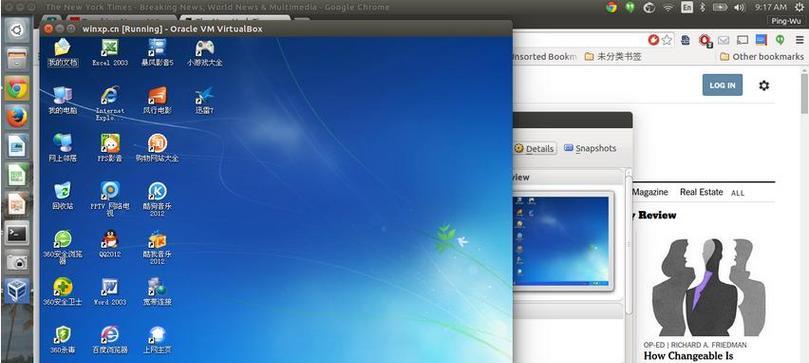Launch Excel 2003 shortcut in the VM
This screenshot has width=809, height=363.
coord(109,53)
